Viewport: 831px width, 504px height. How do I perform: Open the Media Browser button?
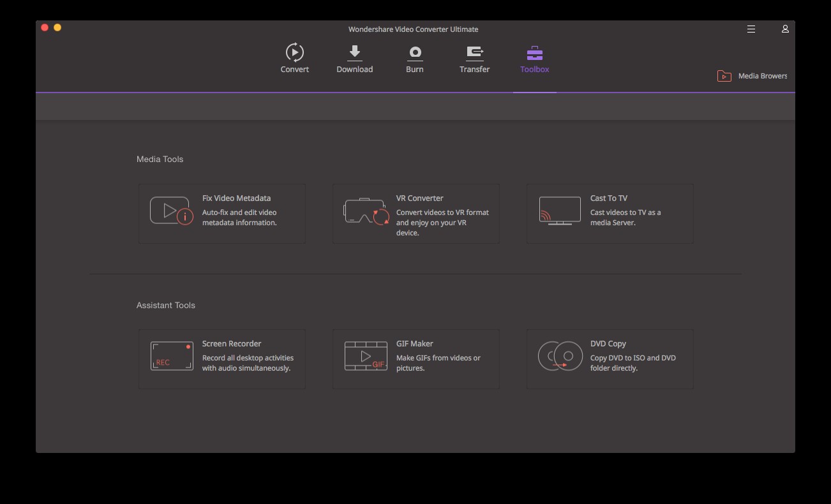(752, 76)
